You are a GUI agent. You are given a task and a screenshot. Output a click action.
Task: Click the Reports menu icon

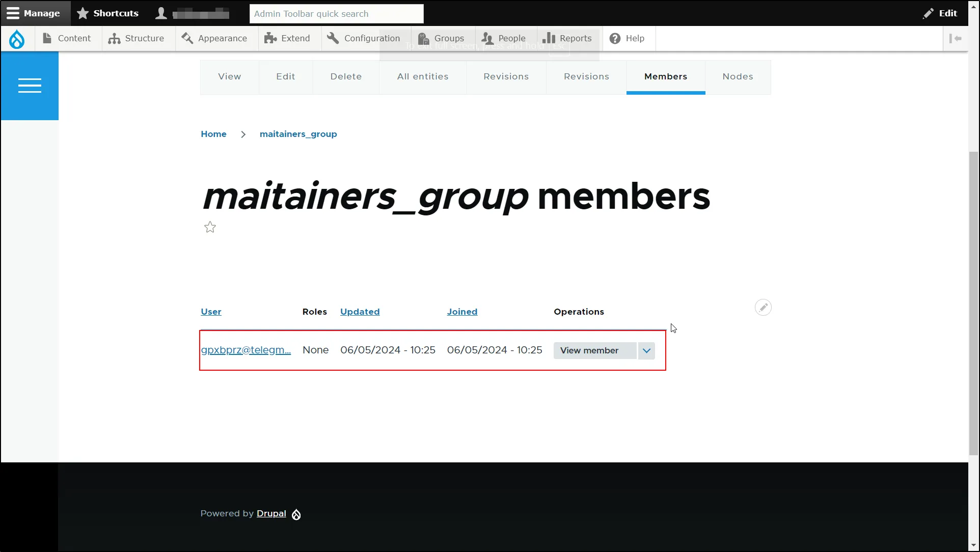coord(549,38)
